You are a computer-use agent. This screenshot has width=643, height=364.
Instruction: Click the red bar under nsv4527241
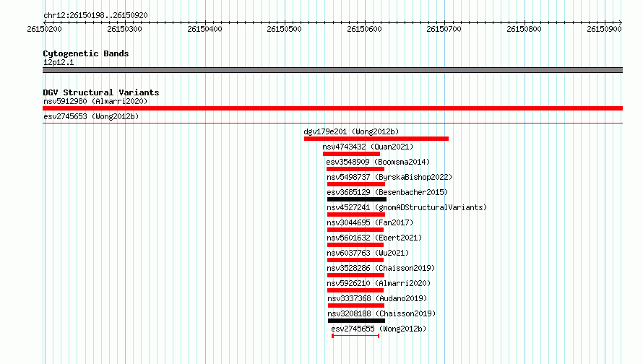click(356, 214)
